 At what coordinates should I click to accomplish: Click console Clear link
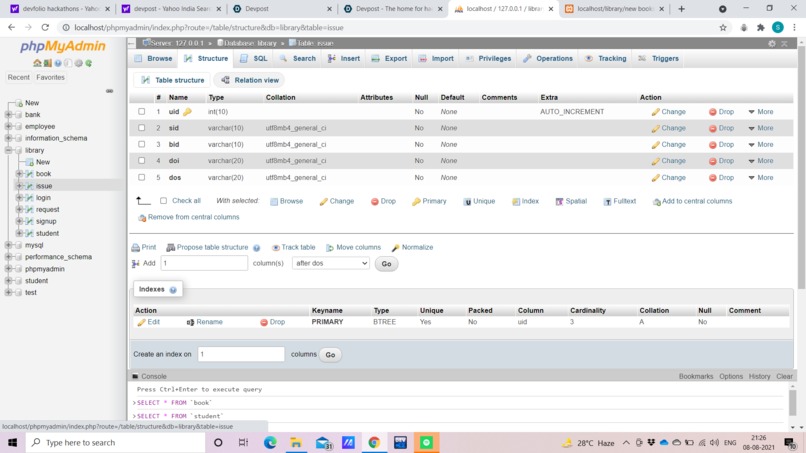click(x=784, y=376)
